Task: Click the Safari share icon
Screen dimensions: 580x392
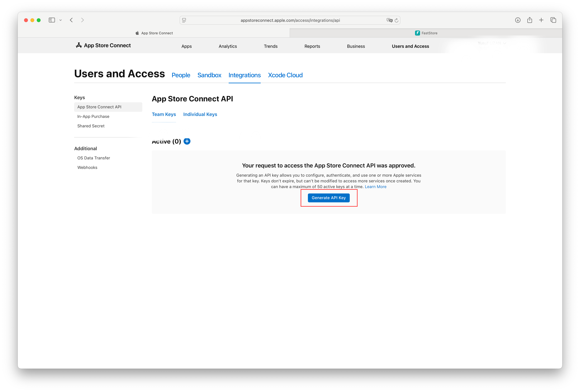Action: point(530,20)
